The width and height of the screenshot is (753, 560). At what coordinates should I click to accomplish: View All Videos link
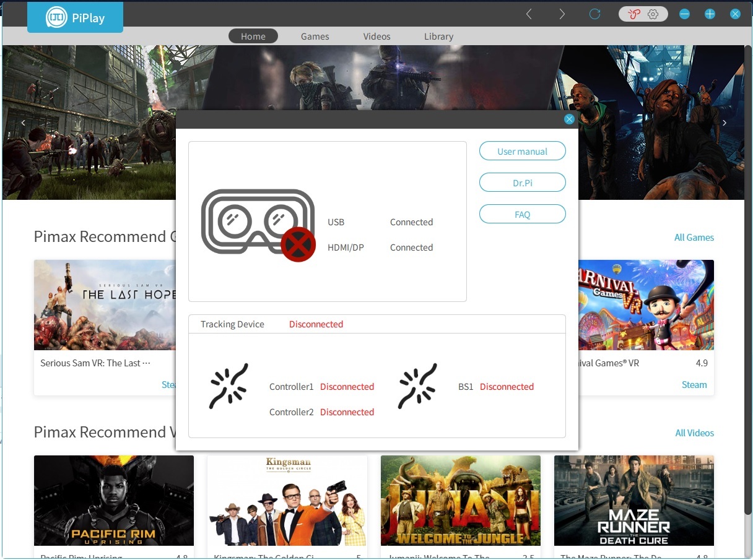[694, 433]
